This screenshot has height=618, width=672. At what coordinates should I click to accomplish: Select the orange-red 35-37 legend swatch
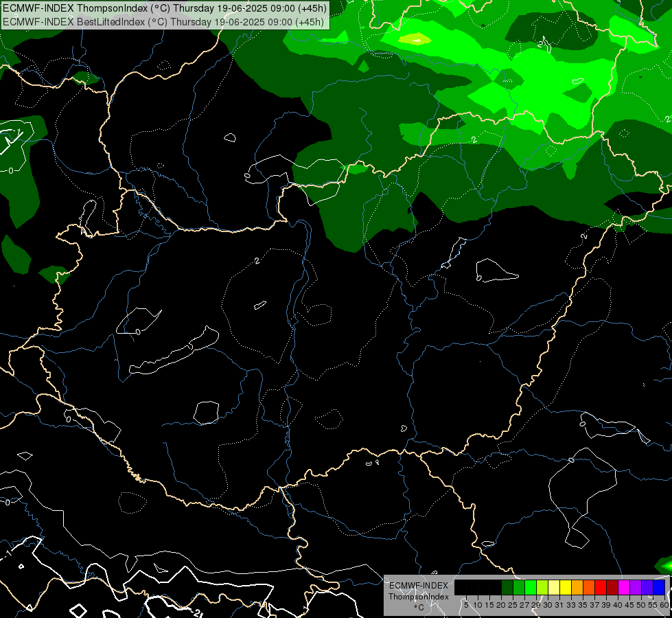click(589, 587)
